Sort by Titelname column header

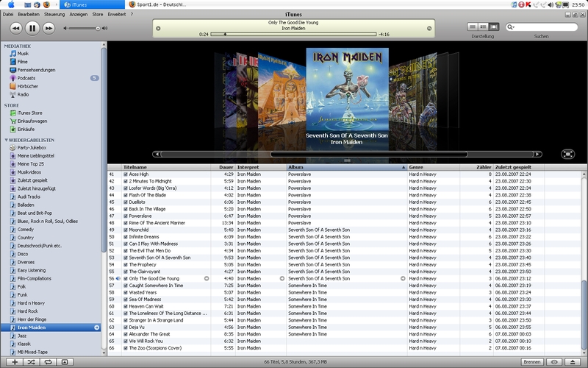166,168
